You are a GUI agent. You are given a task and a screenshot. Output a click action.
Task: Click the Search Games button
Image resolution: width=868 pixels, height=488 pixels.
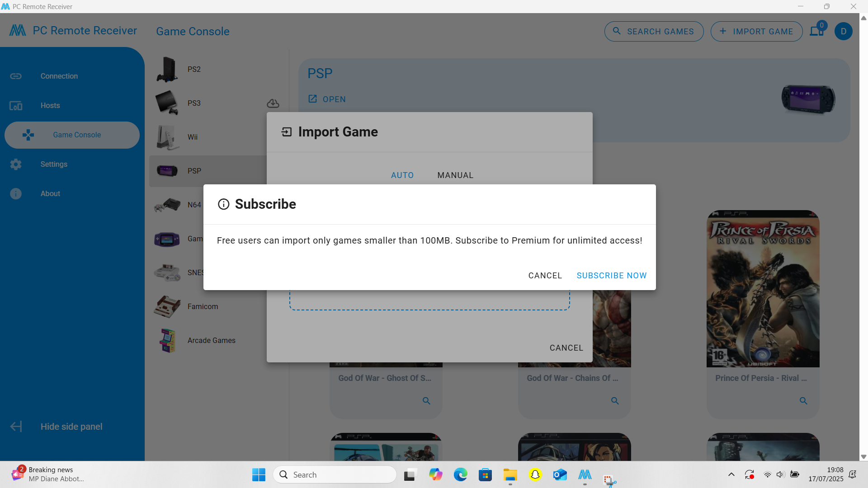pyautogui.click(x=654, y=31)
